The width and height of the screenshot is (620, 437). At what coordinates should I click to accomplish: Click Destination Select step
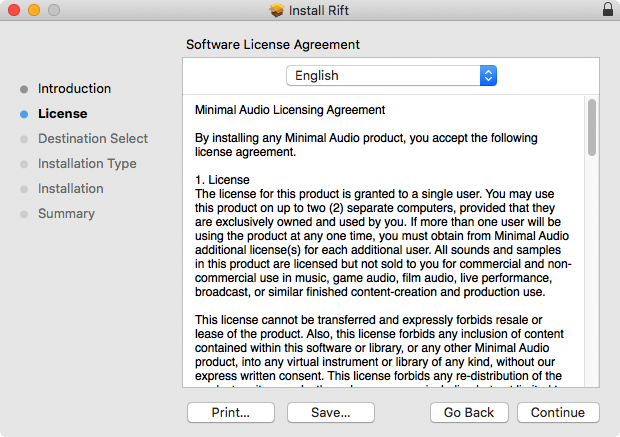(x=92, y=139)
